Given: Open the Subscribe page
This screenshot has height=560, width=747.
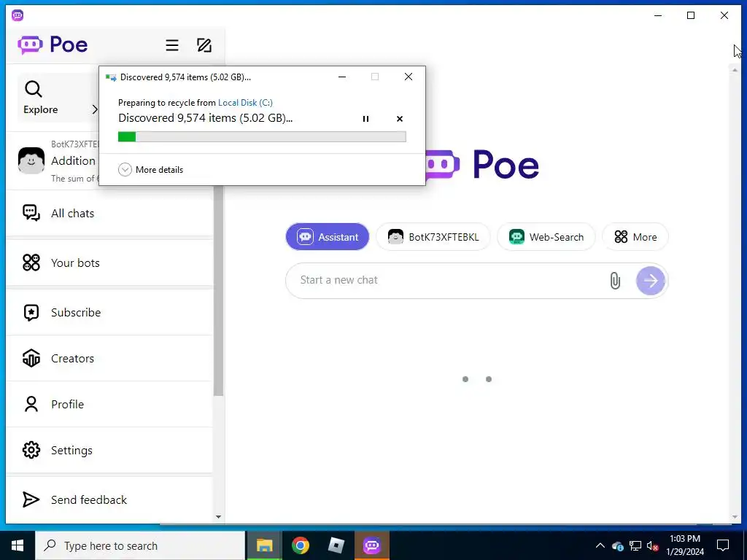Looking at the screenshot, I should 109,312.
